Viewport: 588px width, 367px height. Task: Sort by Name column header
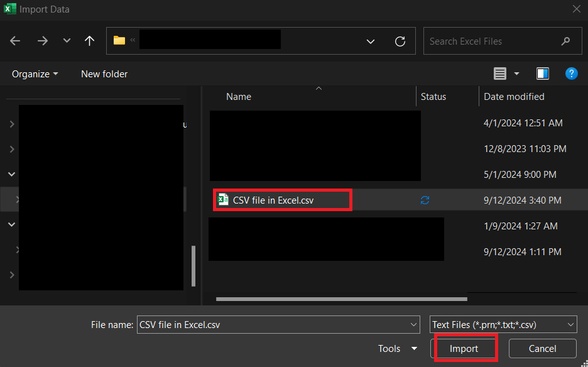click(239, 97)
